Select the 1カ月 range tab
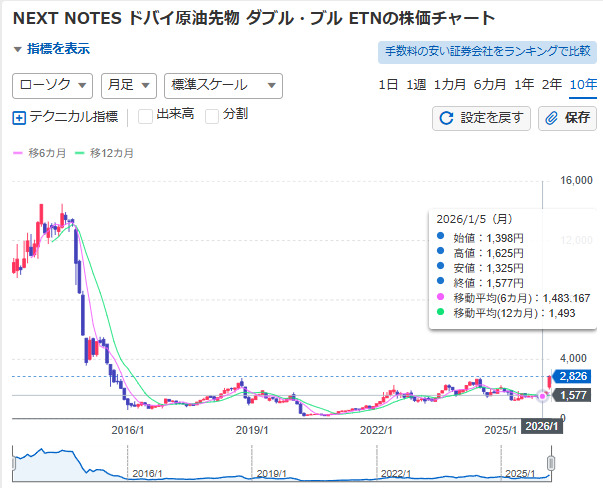 [x=450, y=84]
